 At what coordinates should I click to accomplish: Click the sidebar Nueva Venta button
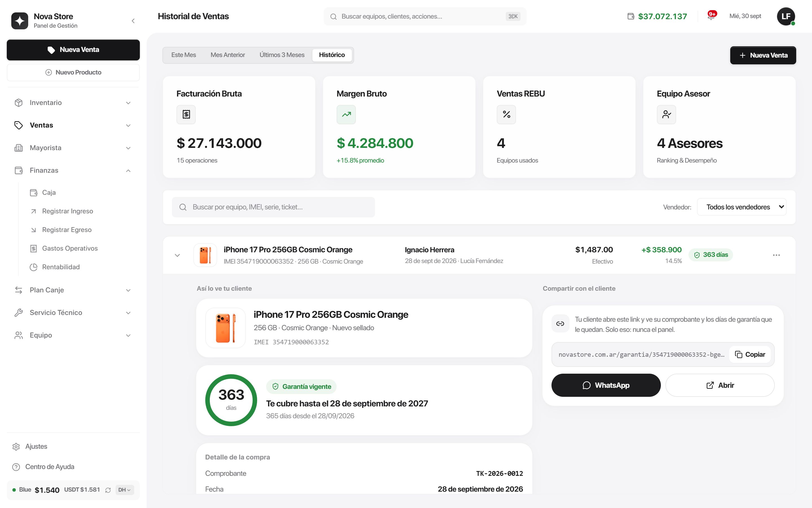73,50
